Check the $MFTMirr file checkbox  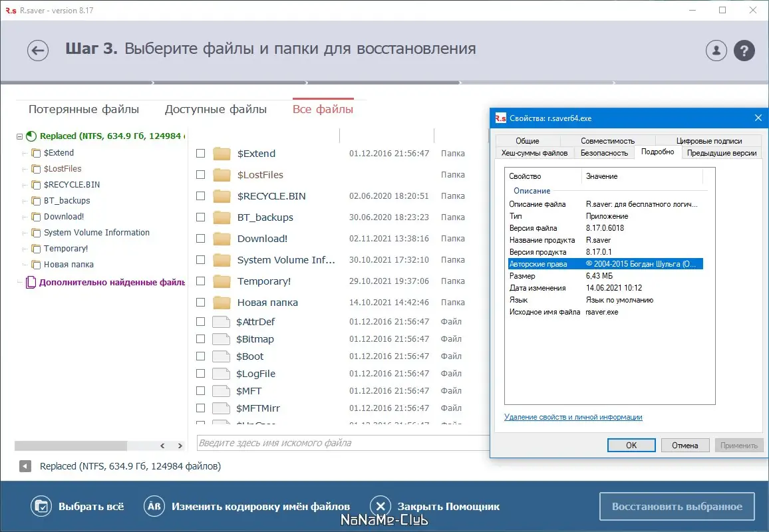point(201,408)
